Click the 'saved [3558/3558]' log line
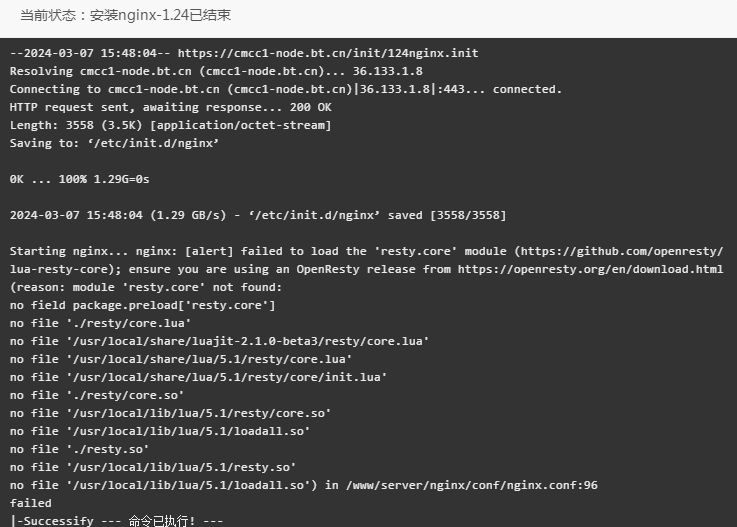737x527 pixels. pyautogui.click(x=258, y=215)
